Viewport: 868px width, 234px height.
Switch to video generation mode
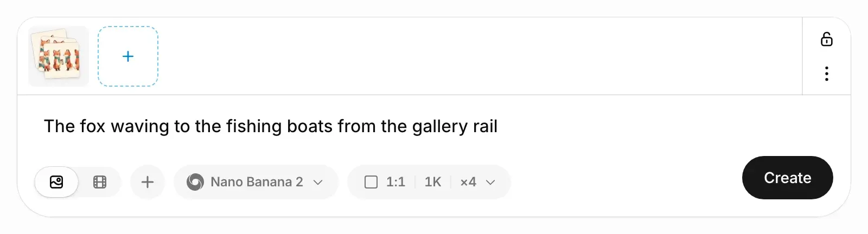[x=100, y=182]
